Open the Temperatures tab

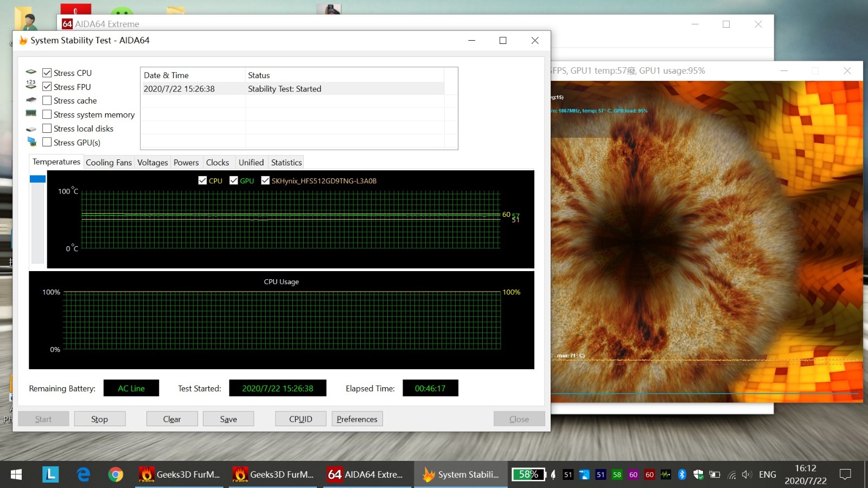tap(56, 162)
